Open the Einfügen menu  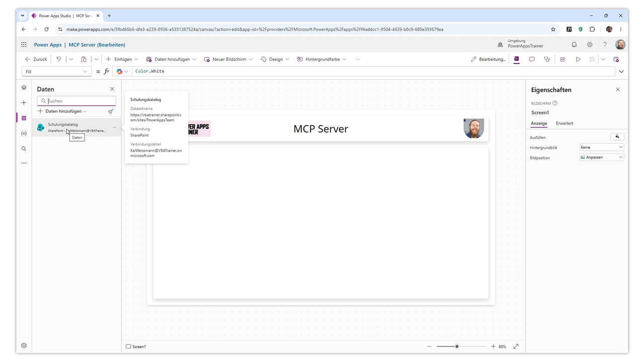[122, 59]
